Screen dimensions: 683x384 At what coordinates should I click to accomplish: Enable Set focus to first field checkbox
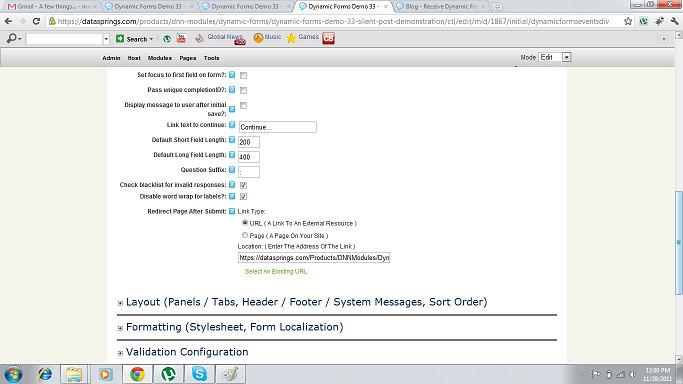tap(243, 75)
